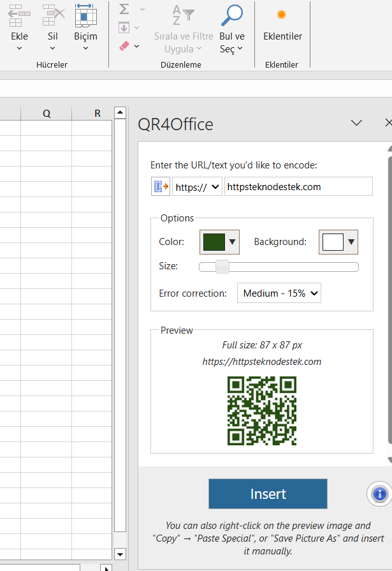The height and width of the screenshot is (571, 392).
Task: Click the Clear eraser icon
Action: (x=124, y=46)
